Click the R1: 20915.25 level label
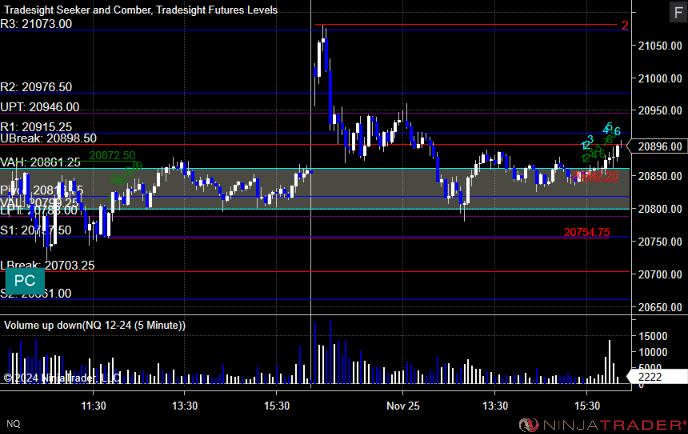Screen dimensions: 688x434 pos(36,127)
